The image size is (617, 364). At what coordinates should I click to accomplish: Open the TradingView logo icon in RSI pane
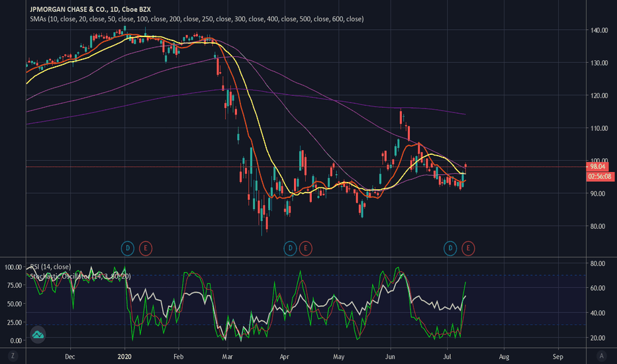pos(38,335)
